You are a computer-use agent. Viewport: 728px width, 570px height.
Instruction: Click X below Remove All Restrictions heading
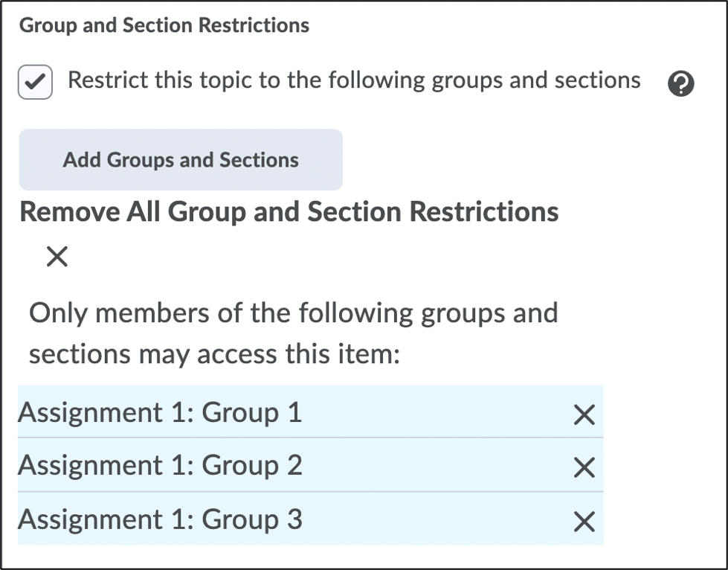(57, 257)
